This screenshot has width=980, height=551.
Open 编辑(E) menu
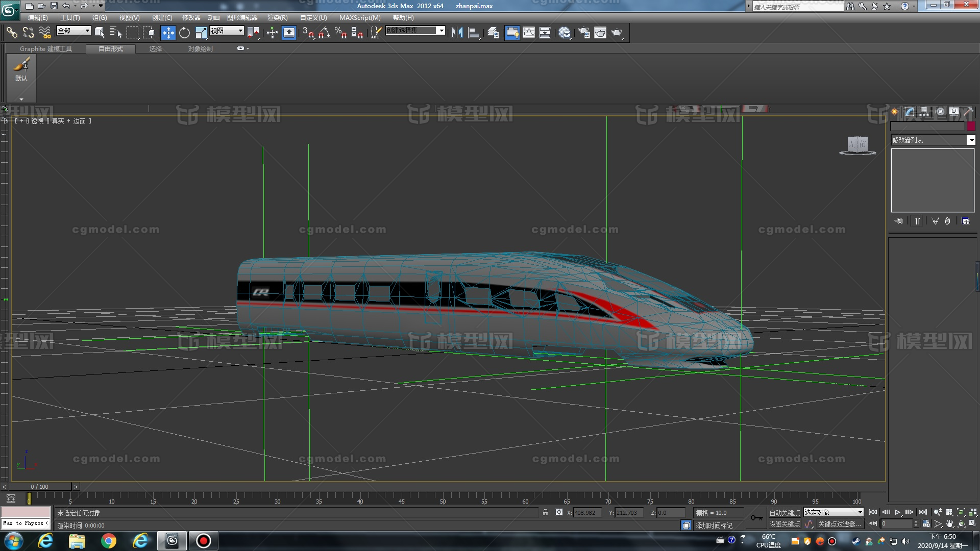[x=38, y=17]
